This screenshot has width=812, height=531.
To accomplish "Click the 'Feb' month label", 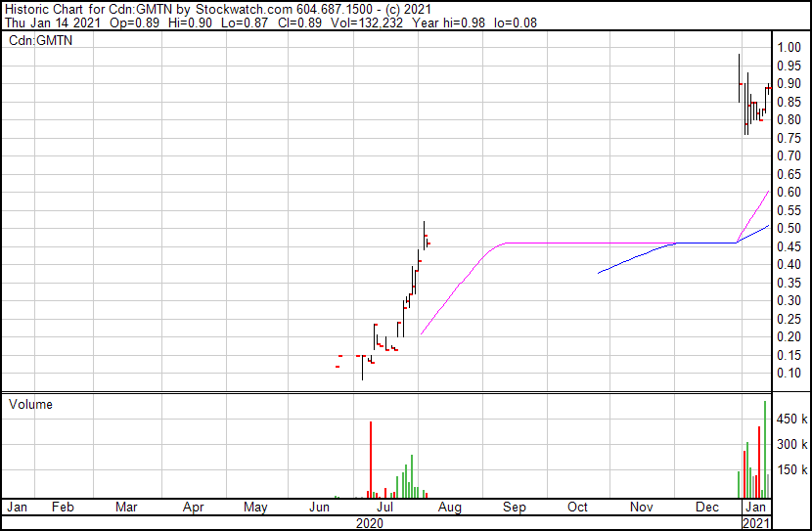I will [x=63, y=507].
